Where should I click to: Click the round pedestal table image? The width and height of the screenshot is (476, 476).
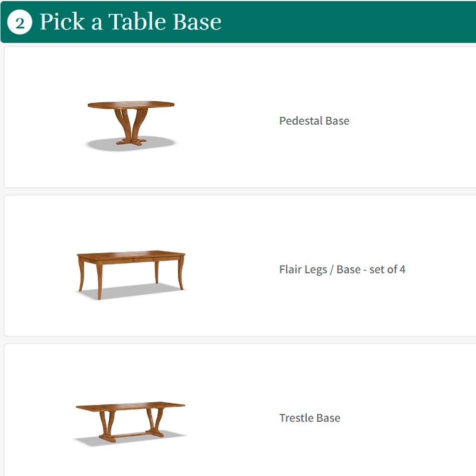point(131,120)
